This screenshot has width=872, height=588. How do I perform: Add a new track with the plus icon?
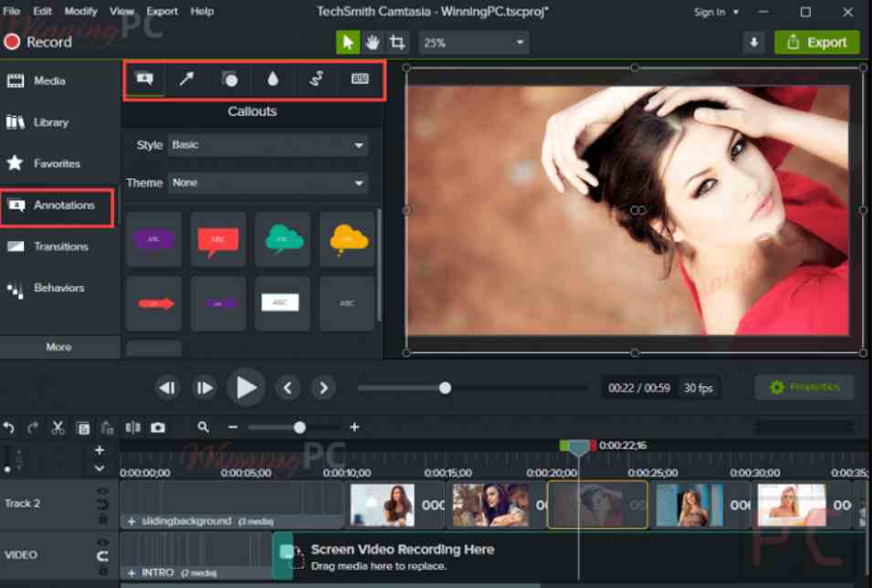(x=100, y=450)
